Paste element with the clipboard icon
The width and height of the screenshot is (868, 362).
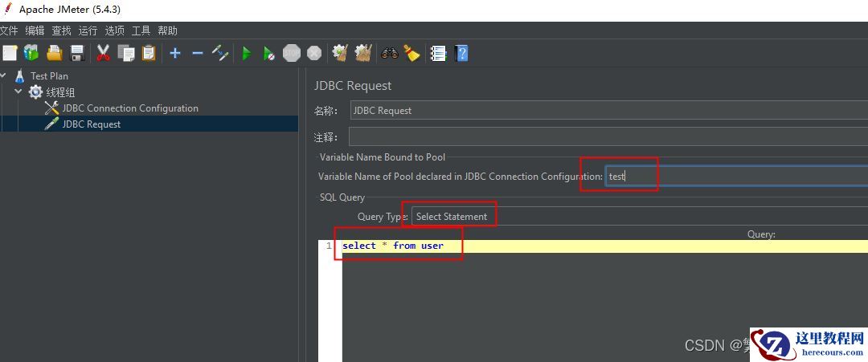tap(149, 53)
